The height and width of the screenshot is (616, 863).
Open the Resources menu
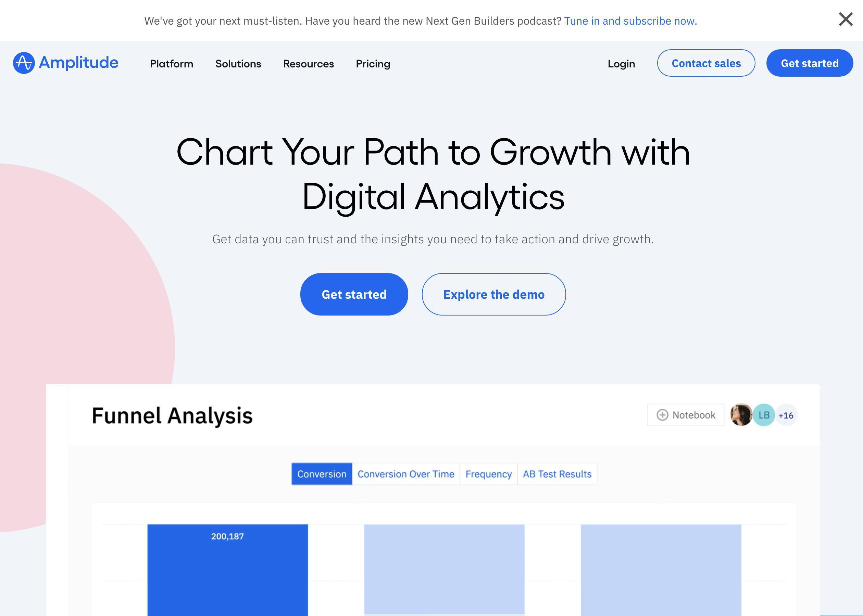(x=308, y=63)
